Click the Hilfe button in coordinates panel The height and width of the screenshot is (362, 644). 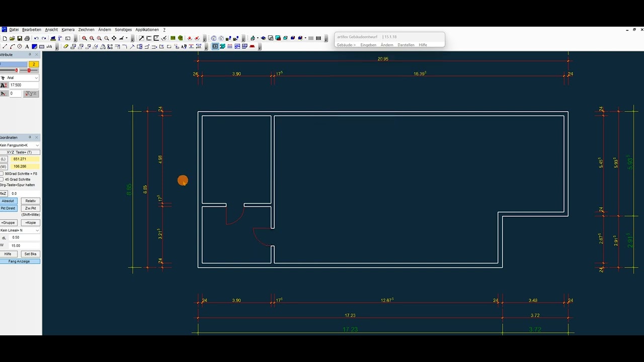click(8, 254)
